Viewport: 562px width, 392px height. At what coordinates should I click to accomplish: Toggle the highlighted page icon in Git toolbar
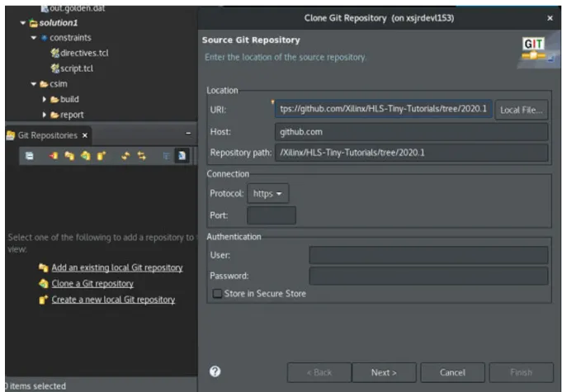coord(182,156)
